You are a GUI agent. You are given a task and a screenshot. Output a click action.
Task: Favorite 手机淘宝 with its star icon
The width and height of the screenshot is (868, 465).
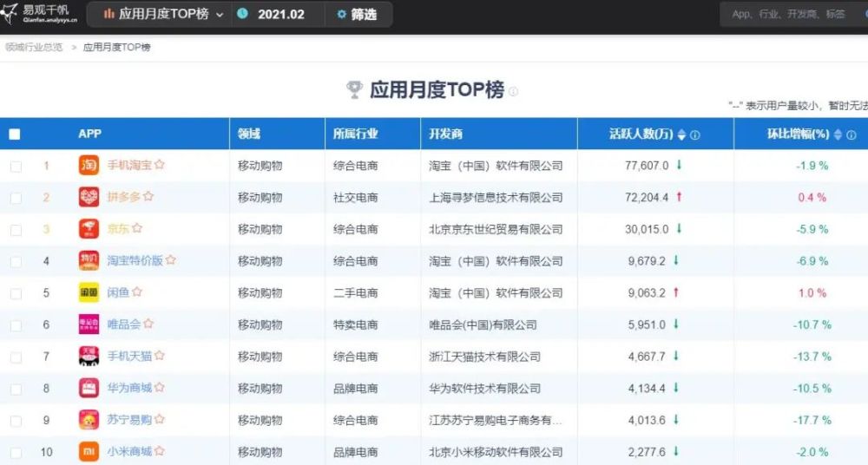point(160,165)
